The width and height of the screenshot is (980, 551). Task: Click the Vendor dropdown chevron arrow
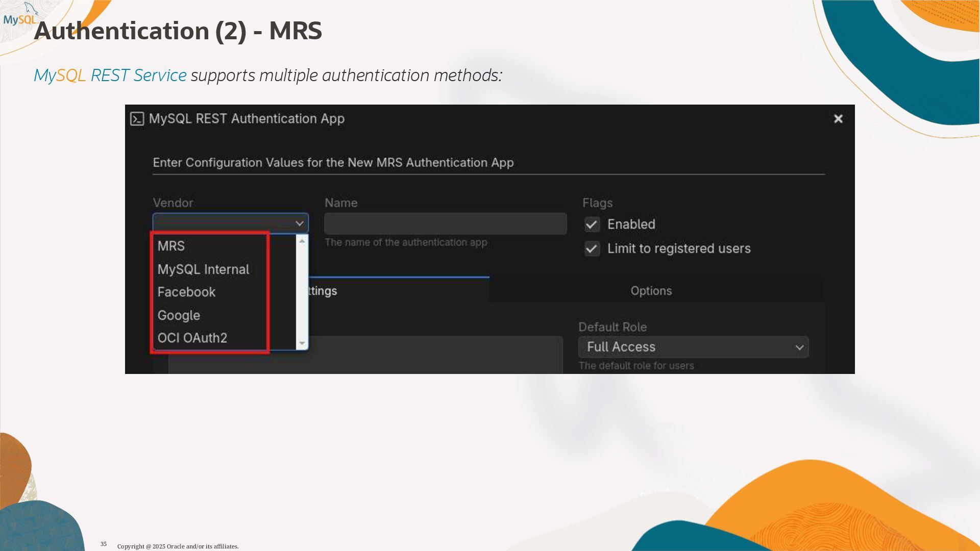[x=300, y=223]
